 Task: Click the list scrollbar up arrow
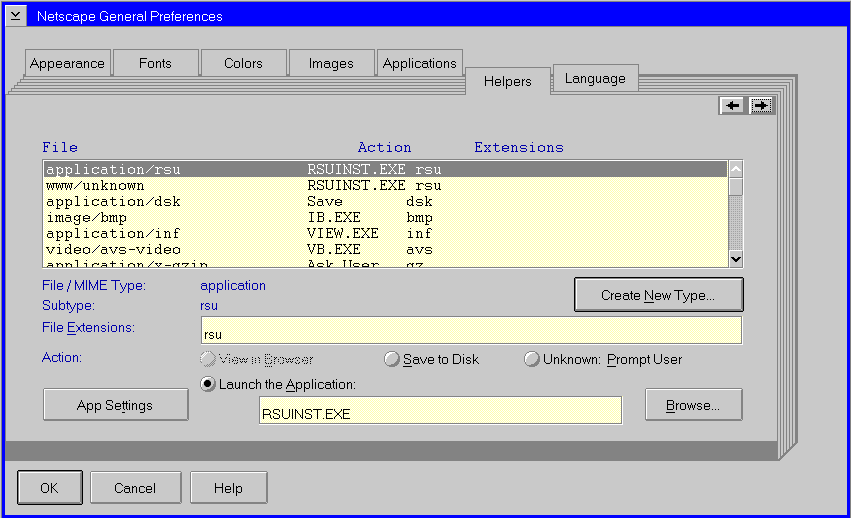click(736, 169)
